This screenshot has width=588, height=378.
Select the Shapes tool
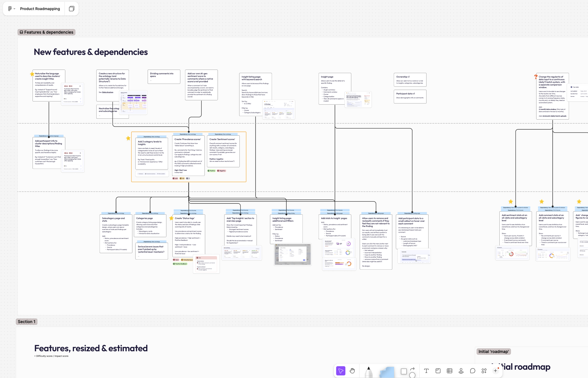tap(404, 371)
